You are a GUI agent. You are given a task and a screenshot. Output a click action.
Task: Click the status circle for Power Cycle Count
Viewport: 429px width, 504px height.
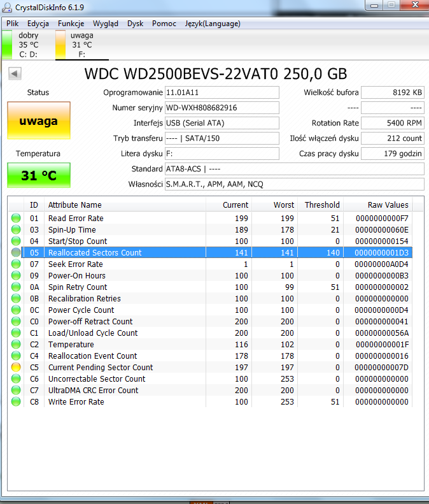pyautogui.click(x=16, y=310)
